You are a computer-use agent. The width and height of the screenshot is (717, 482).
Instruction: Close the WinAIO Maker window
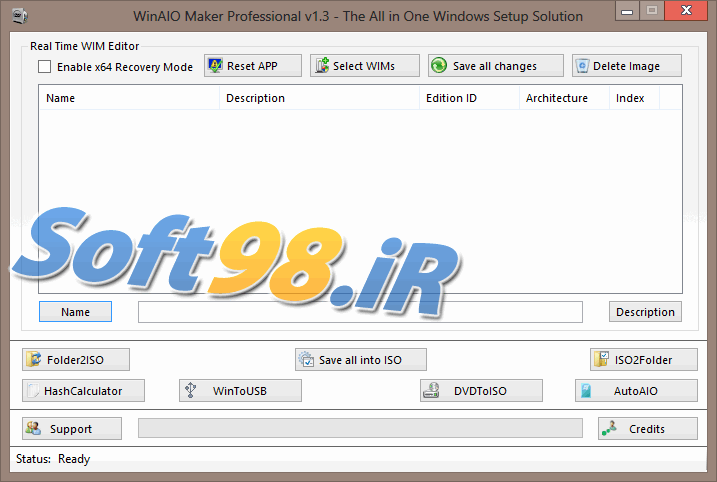[686, 11]
